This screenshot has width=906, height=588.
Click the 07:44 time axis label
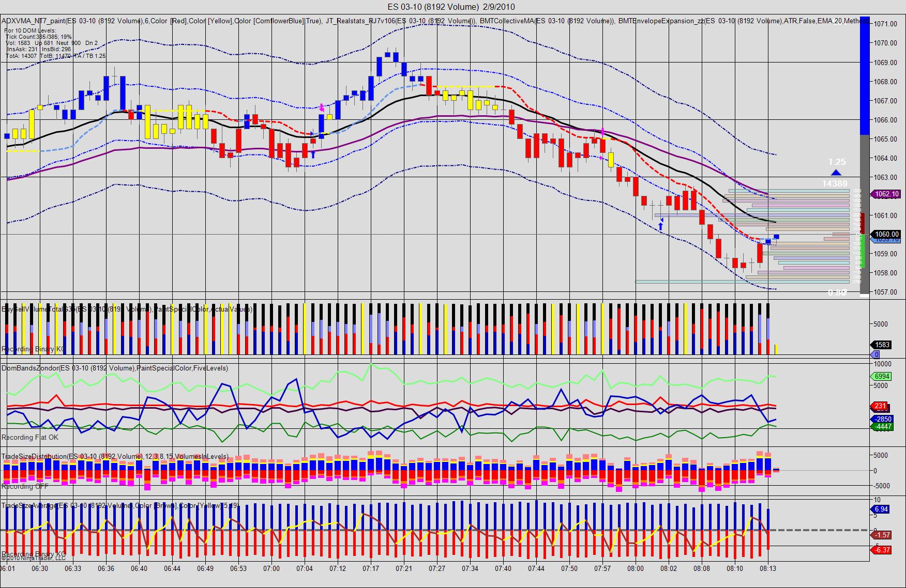[x=536, y=568]
